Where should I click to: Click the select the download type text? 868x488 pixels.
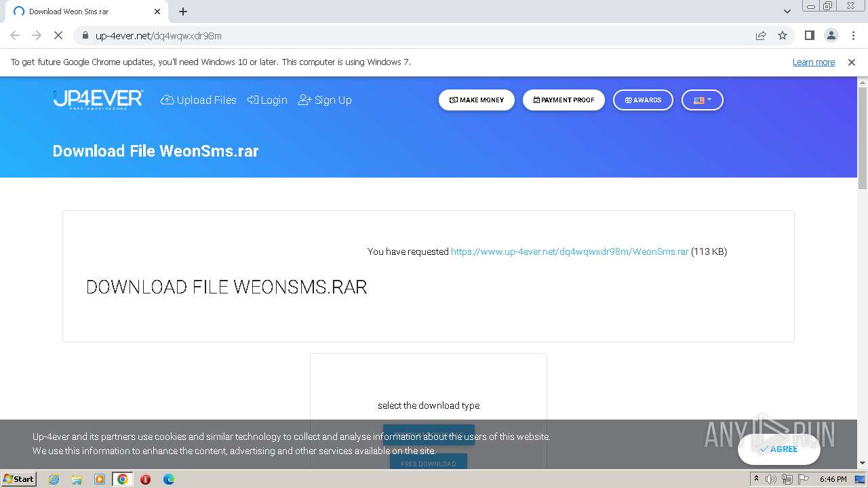[429, 405]
